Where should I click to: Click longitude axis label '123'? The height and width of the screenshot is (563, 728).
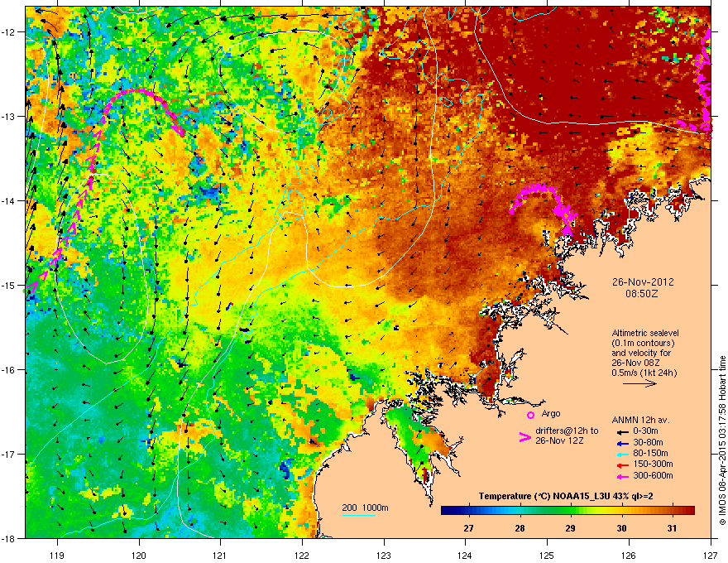tap(384, 555)
